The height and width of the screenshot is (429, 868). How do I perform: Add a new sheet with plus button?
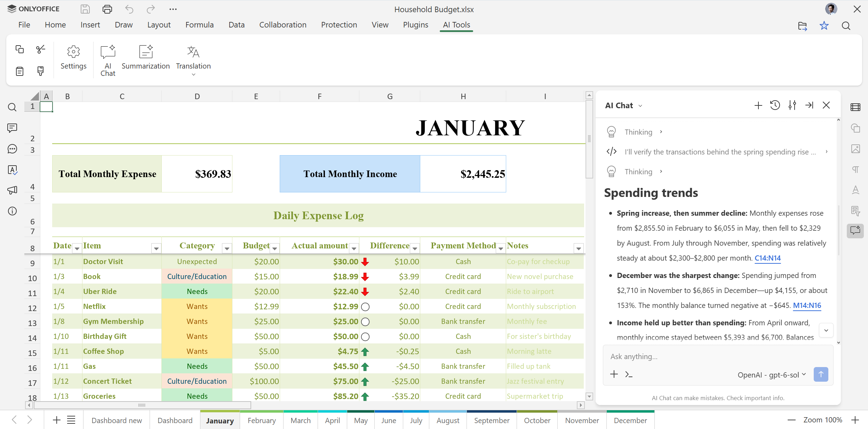coord(56,420)
